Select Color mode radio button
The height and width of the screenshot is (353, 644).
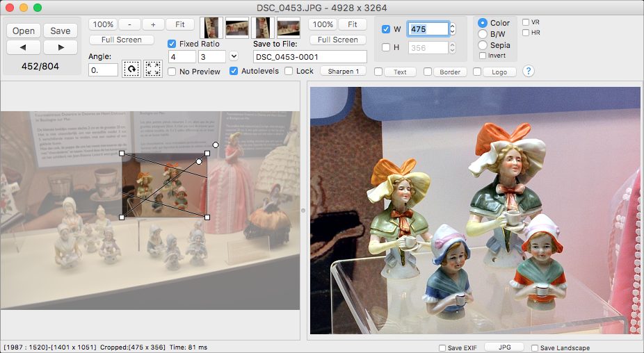point(483,23)
